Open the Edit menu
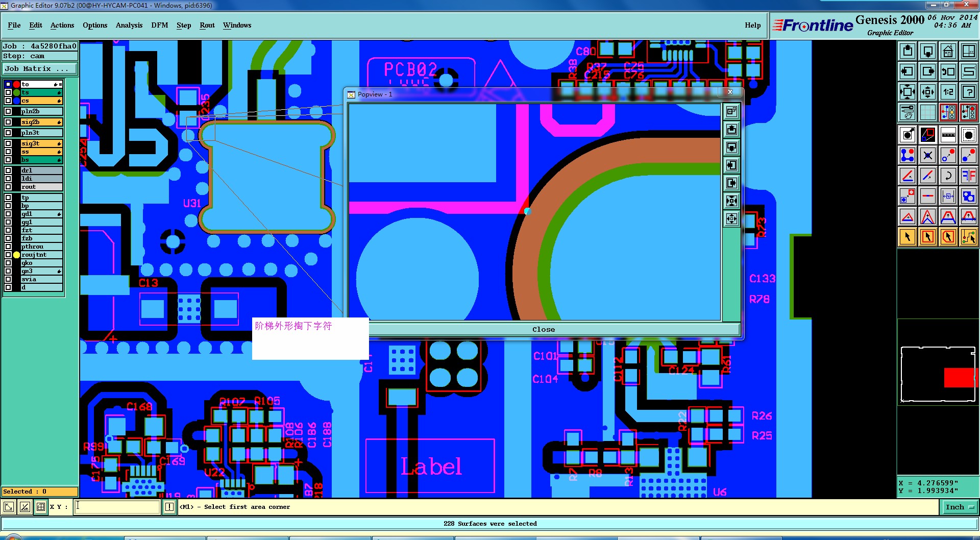Screen dimensions: 980x540 36,25
